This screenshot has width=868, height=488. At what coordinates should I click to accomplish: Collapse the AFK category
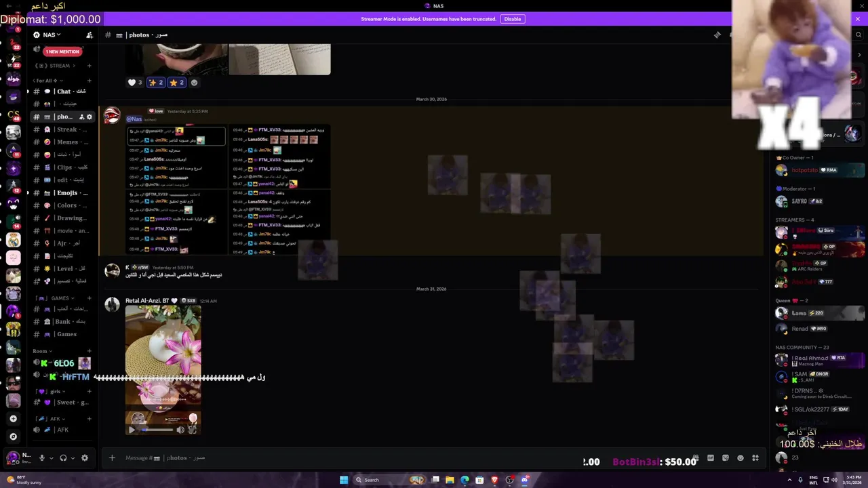point(49,419)
